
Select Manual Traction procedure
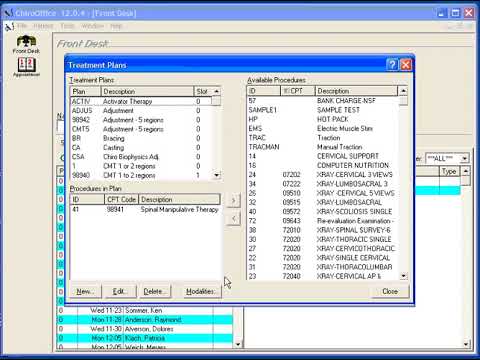click(323, 147)
